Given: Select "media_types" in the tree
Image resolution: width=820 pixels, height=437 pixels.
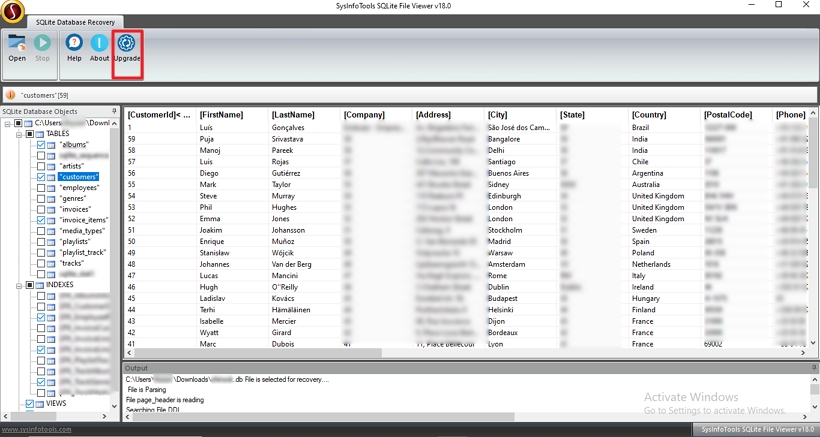Looking at the screenshot, I should pyautogui.click(x=82, y=231).
